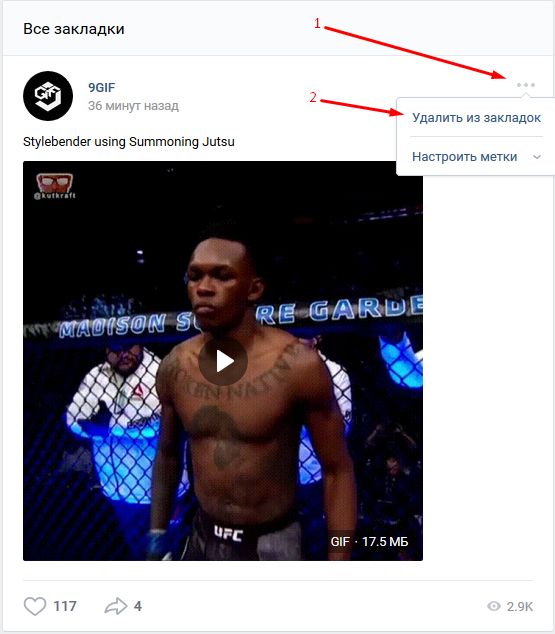Select 'Удалить из закладок' menu entry
The image size is (555, 634).
point(476,118)
